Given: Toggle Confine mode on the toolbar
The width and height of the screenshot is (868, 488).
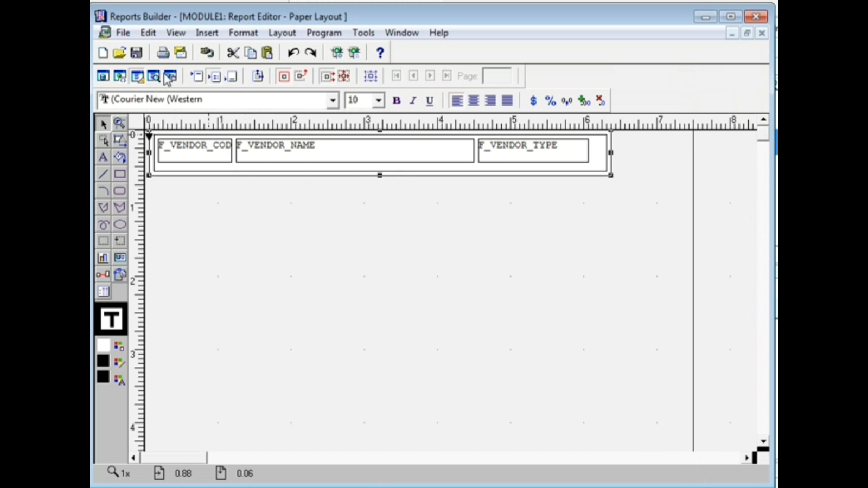Looking at the screenshot, I should [283, 76].
